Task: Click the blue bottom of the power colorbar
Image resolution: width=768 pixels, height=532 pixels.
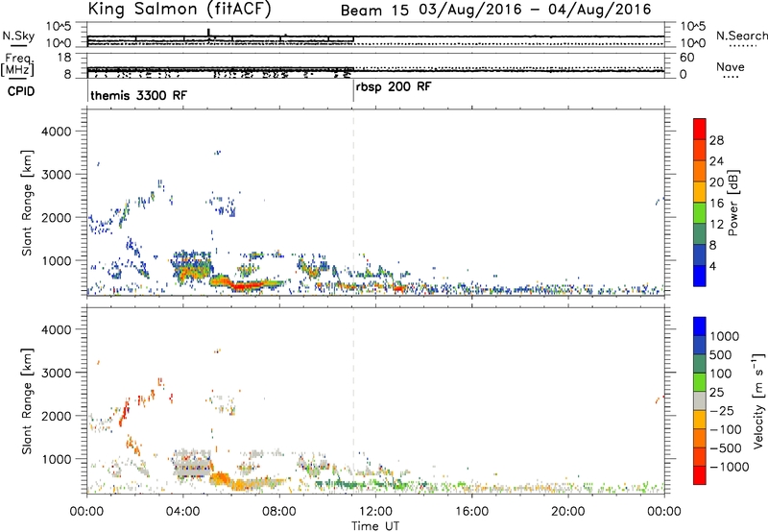Action: (x=700, y=276)
